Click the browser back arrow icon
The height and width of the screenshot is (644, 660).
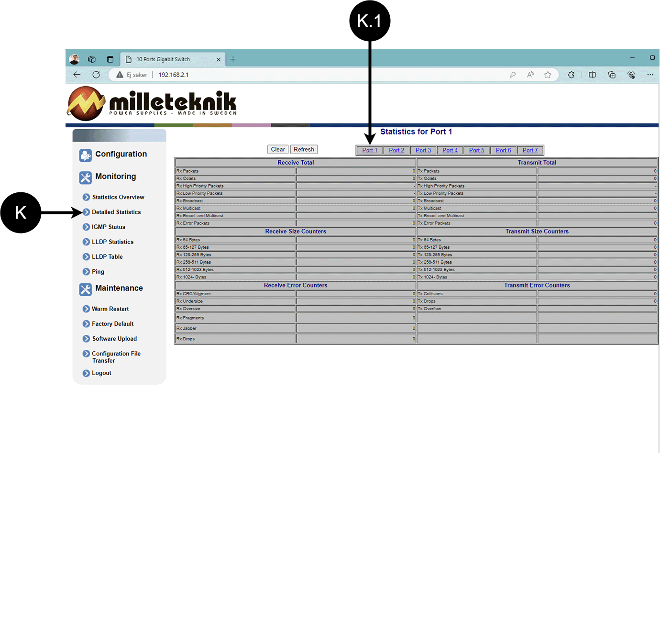tap(77, 75)
